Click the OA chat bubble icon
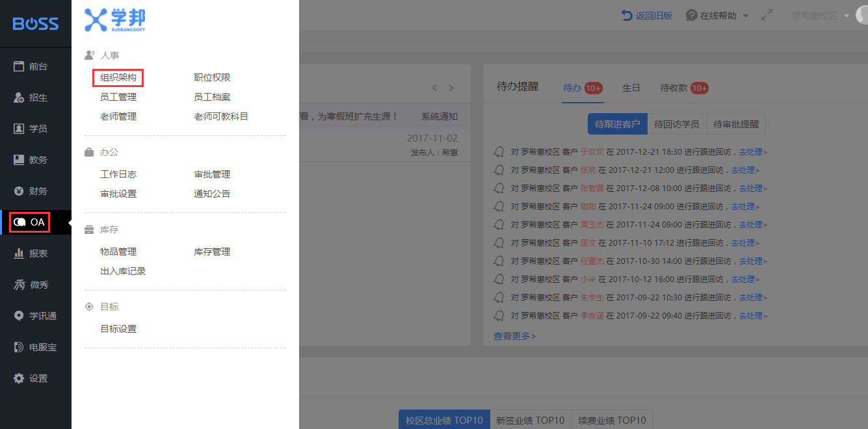 (x=20, y=222)
